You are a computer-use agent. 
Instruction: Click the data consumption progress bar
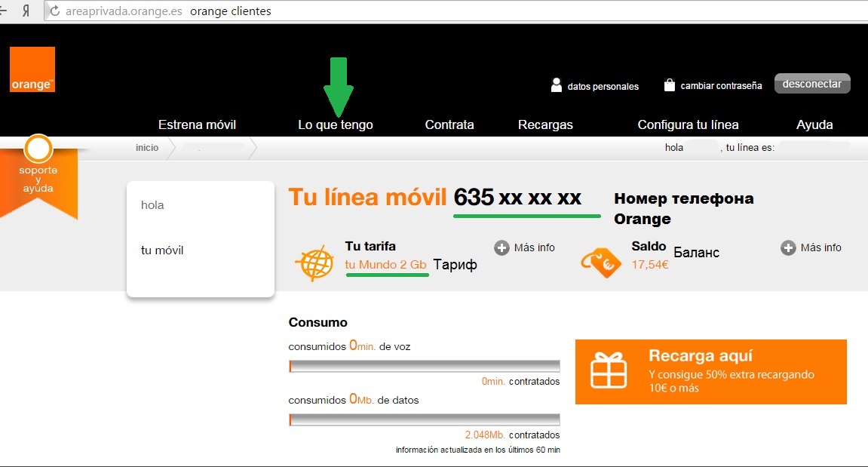[x=425, y=420]
